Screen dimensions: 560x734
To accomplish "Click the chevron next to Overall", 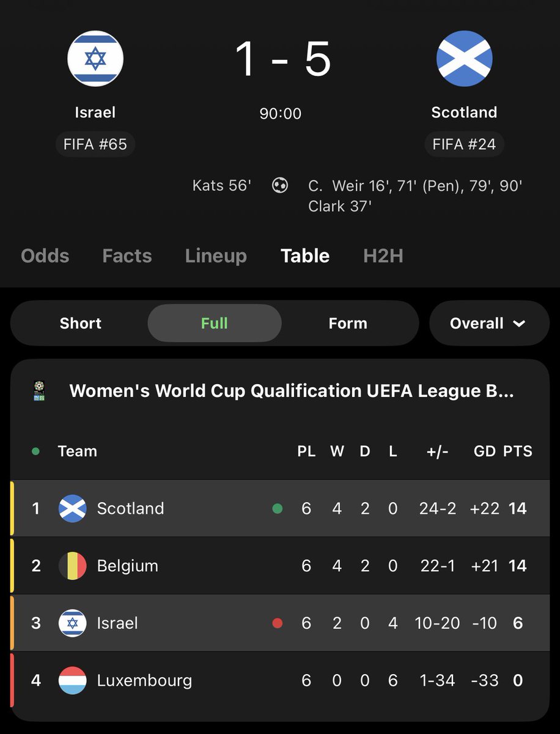I will point(520,324).
